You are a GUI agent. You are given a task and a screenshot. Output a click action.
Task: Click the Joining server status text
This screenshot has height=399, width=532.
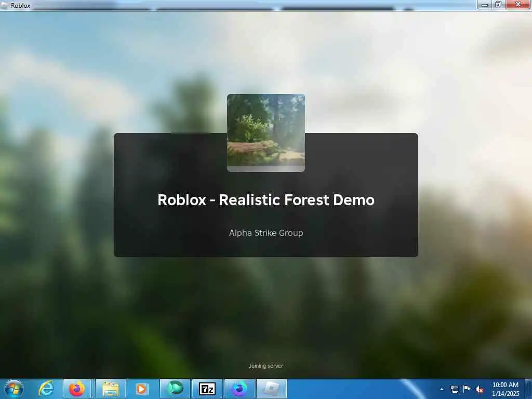[x=266, y=366]
